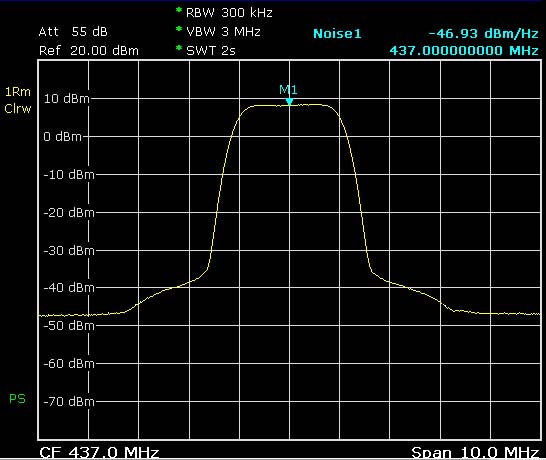The image size is (546, 460).
Task: Click the green asterisk beside RBW
Action: (x=179, y=10)
